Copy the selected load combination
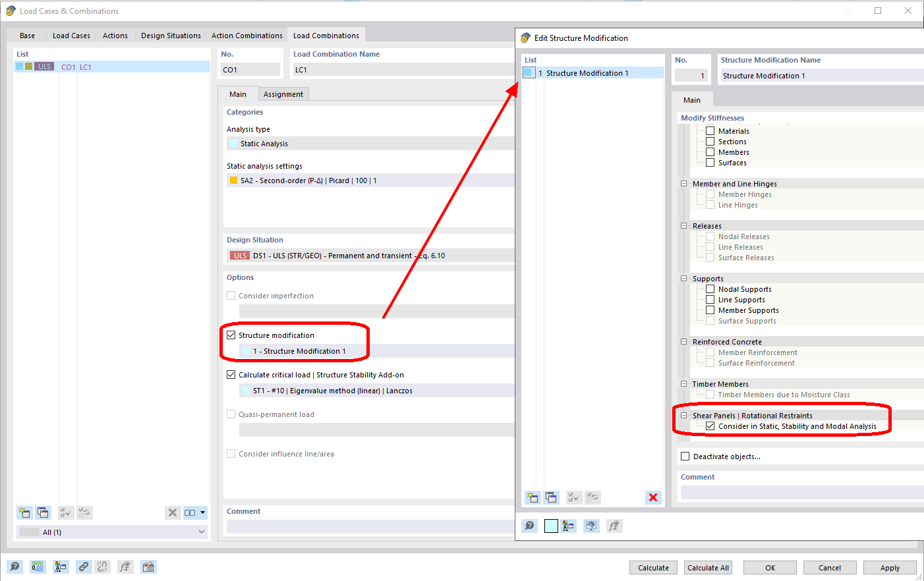Screen dimensions: 924x581 (43, 512)
